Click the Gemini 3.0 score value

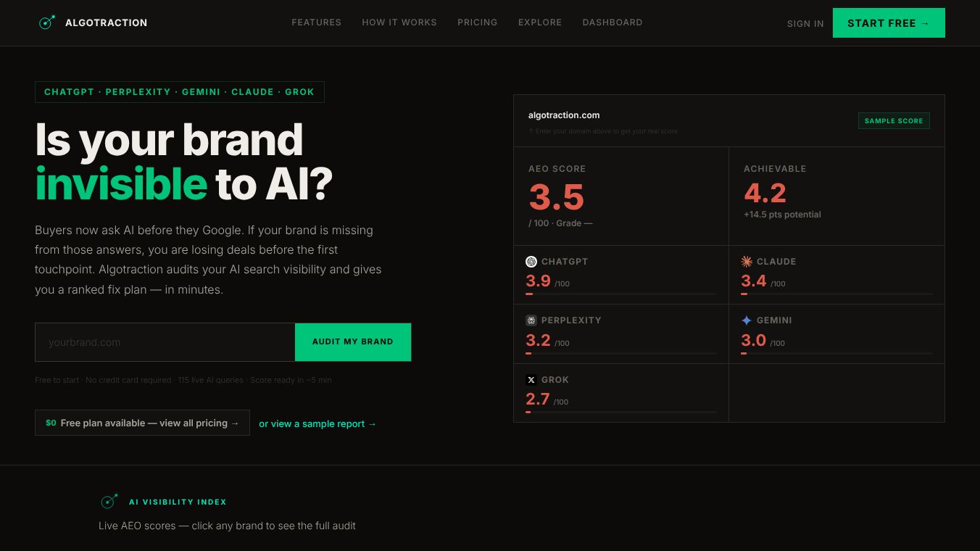(754, 341)
